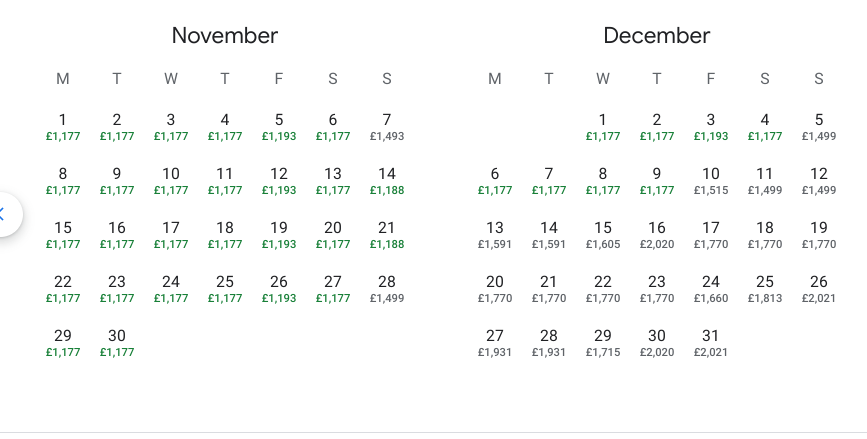Select December 15 priced £1,605
Image resolution: width=867 pixels, height=439 pixels.
pos(603,235)
